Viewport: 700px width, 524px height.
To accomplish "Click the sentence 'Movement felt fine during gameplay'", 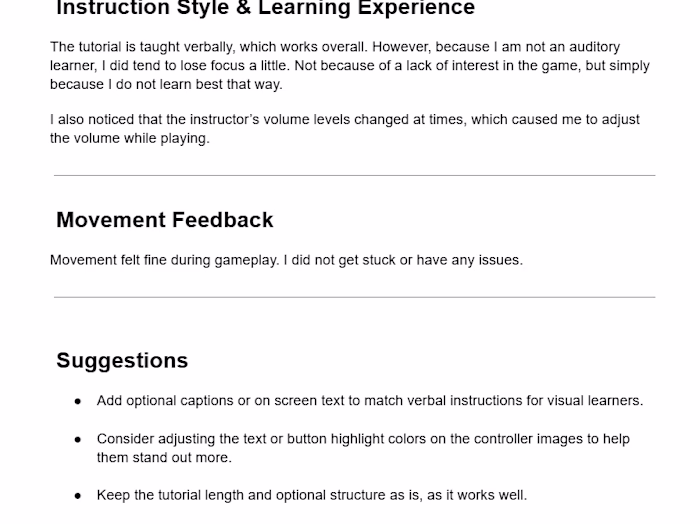I will (286, 260).
